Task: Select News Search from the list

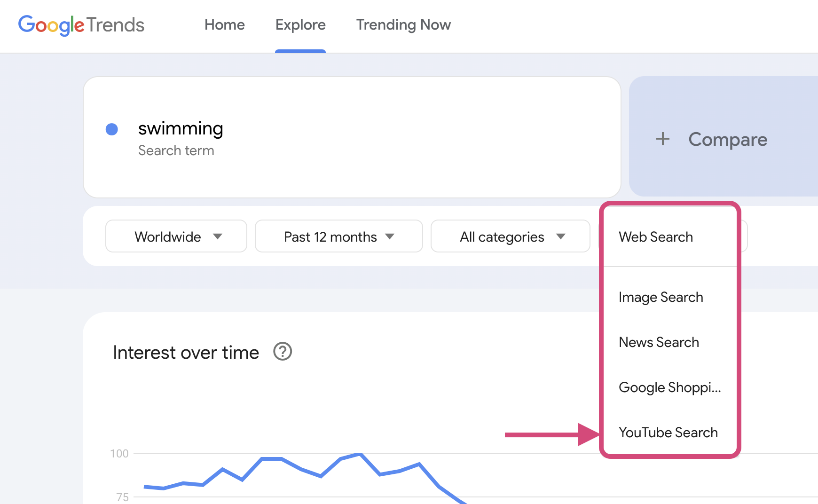Action: point(659,342)
